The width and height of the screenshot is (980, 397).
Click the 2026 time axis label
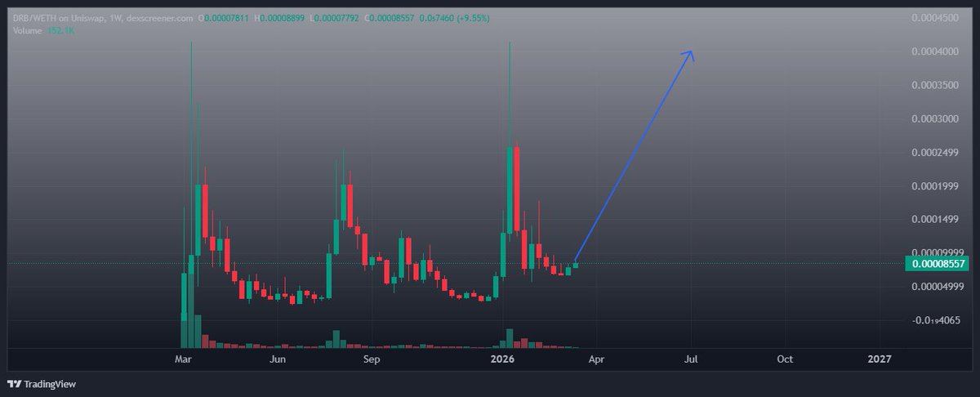click(501, 359)
